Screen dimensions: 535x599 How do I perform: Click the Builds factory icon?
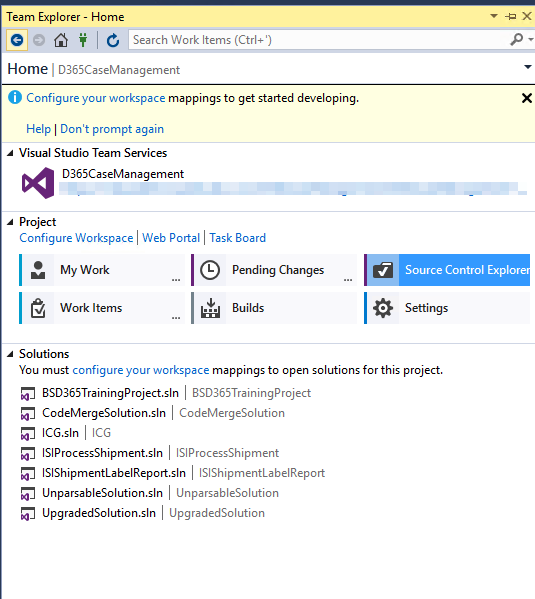coord(210,308)
